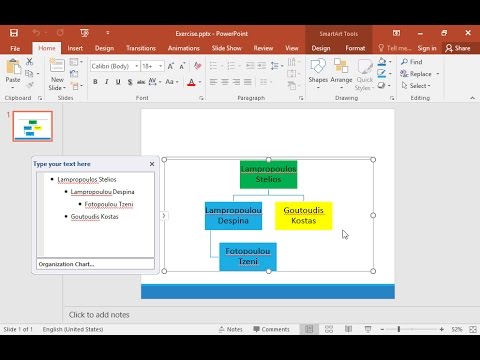Open the SmartArt Tools Format tab

355,48
